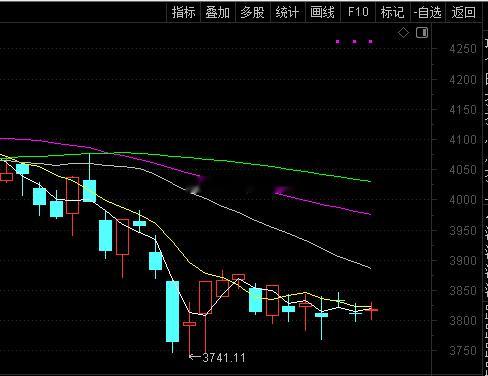Image resolution: width=488 pixels, height=376 pixels.
Task: Click the 4050 price axis label
Action: (463, 170)
